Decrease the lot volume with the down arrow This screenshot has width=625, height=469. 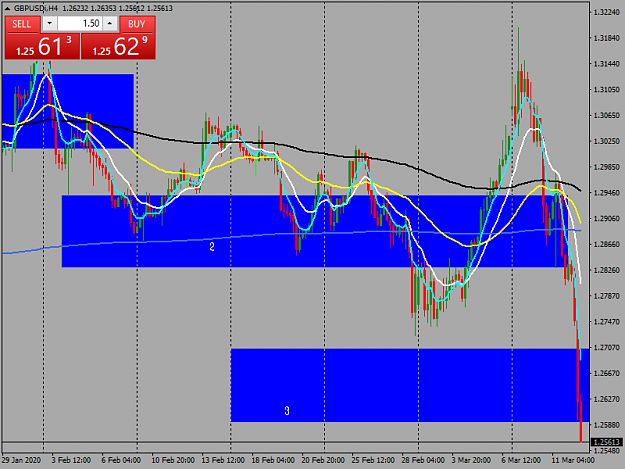[49, 24]
